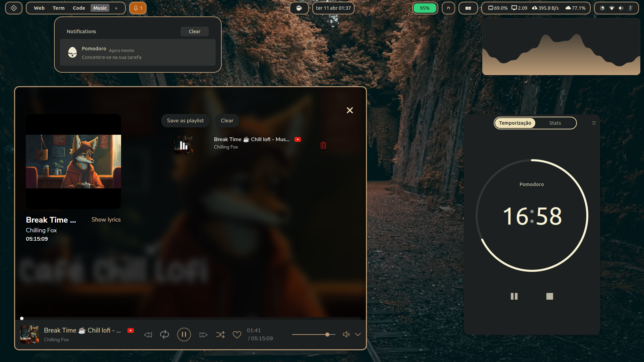Pause the Pomodoro timer

514,296
